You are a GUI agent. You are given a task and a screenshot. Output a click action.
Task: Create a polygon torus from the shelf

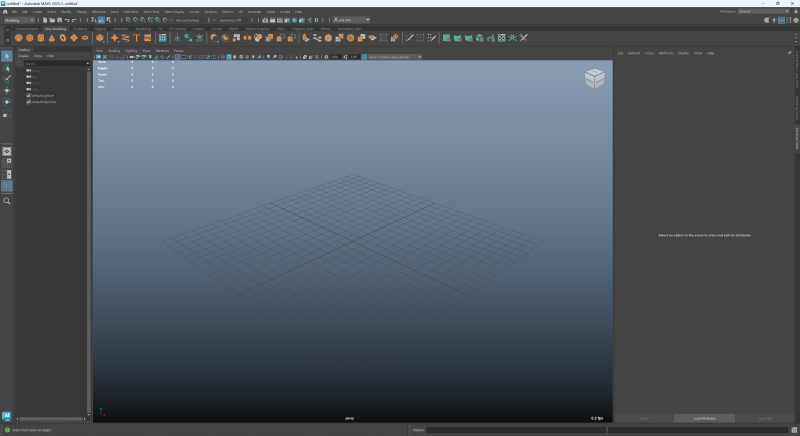click(x=63, y=38)
